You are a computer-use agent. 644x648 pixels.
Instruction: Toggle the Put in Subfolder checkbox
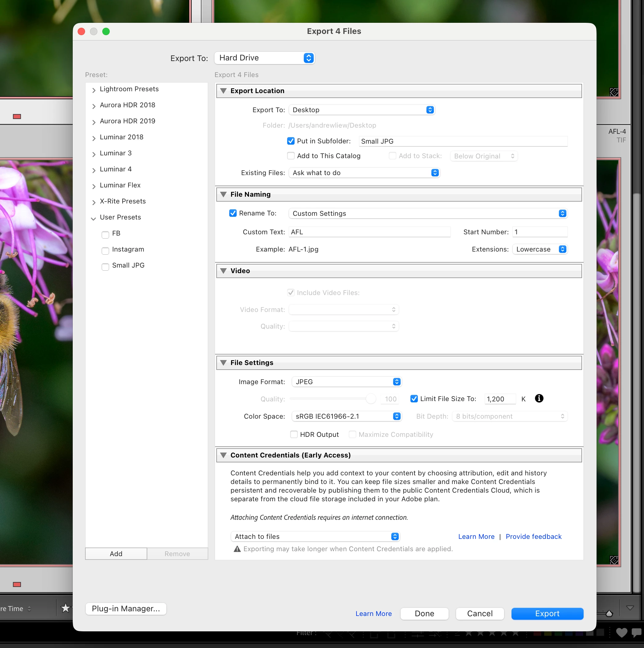(x=291, y=141)
